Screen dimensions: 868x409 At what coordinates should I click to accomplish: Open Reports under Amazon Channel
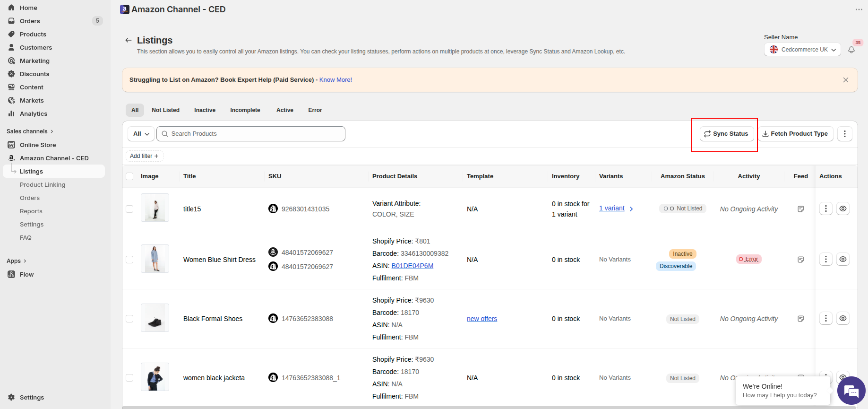[x=31, y=211]
